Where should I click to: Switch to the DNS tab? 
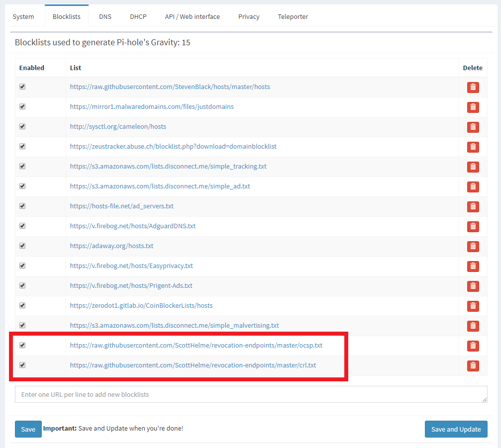[x=105, y=16]
